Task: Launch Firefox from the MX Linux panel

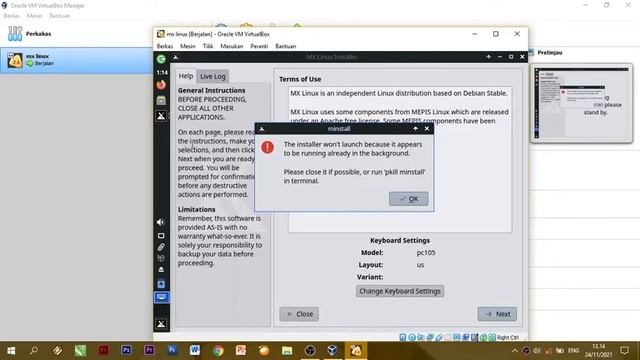Action: click(161, 85)
